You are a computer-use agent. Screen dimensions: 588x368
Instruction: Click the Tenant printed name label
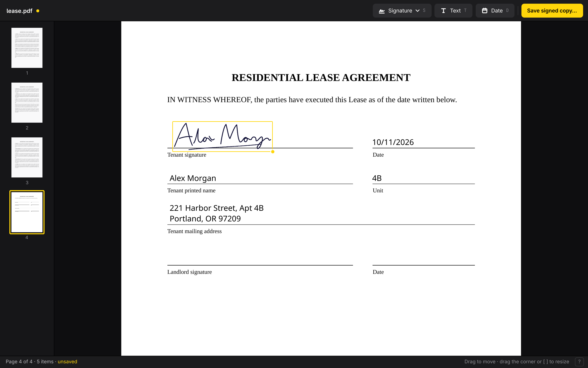tap(191, 191)
